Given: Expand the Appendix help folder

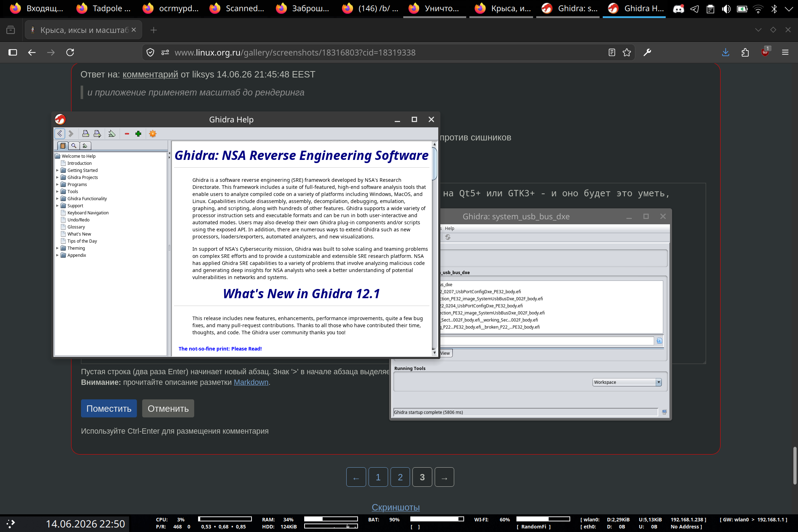Looking at the screenshot, I should pos(57,255).
